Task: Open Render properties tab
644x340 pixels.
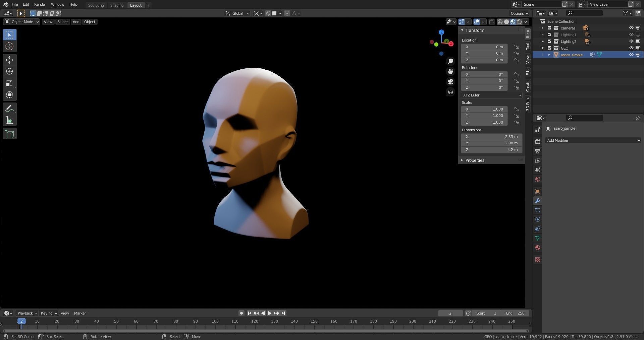Action: pyautogui.click(x=537, y=142)
